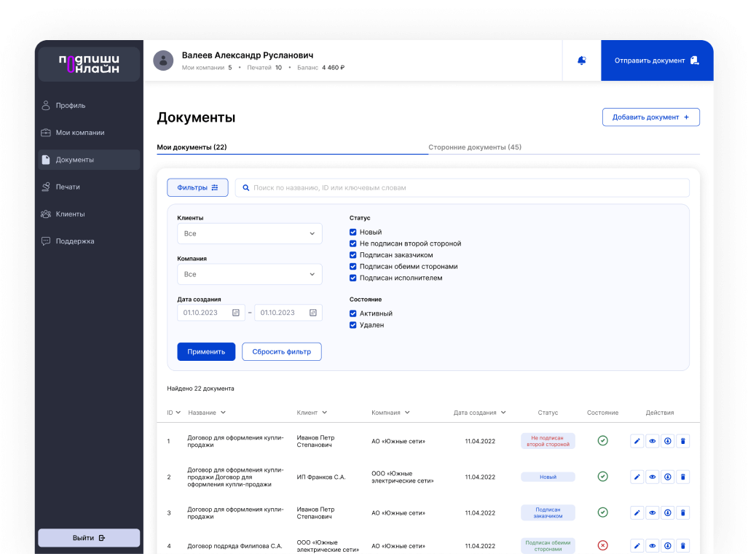Open calendar for start creation date
756x554 pixels.
point(236,313)
